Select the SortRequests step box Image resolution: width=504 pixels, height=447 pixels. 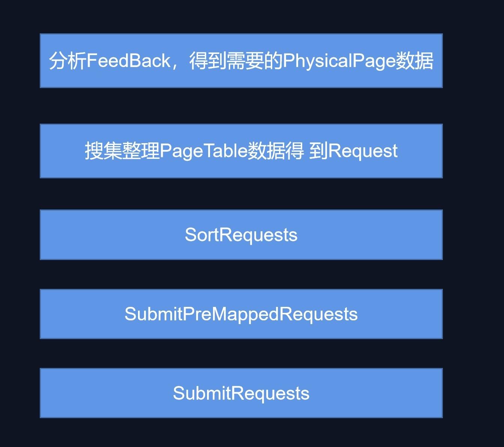click(241, 235)
